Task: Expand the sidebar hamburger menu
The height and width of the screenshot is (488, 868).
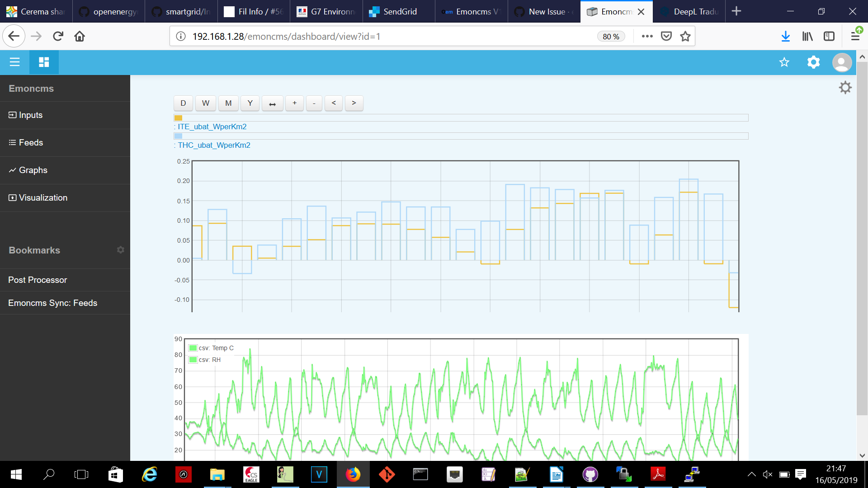Action: coord(14,62)
